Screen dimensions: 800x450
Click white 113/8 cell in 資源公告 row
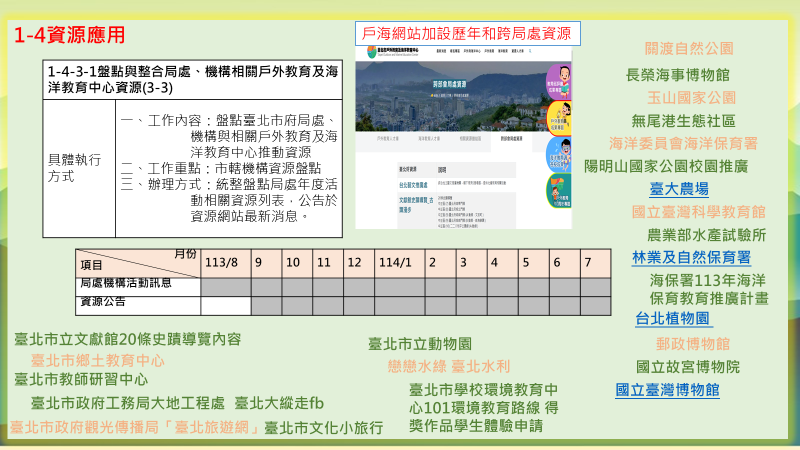(x=226, y=306)
